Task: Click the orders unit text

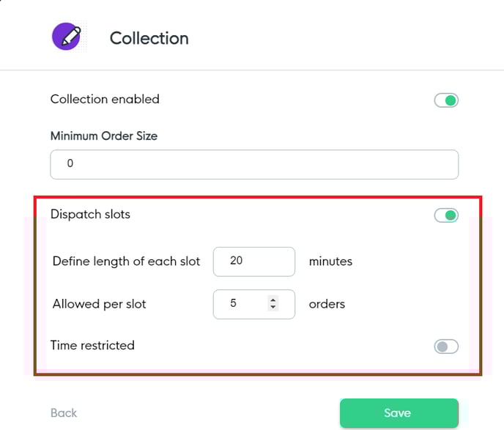Action: 327,303
